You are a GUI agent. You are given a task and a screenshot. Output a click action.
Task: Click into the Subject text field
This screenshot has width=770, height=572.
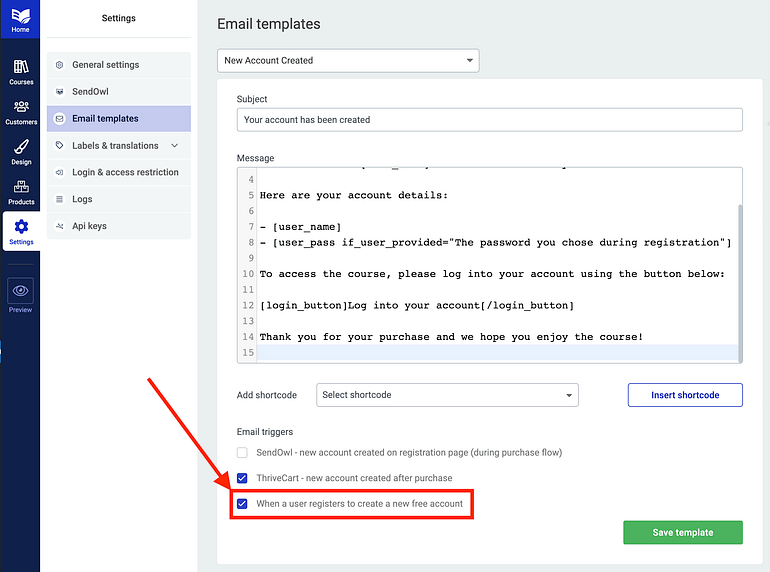pos(489,120)
